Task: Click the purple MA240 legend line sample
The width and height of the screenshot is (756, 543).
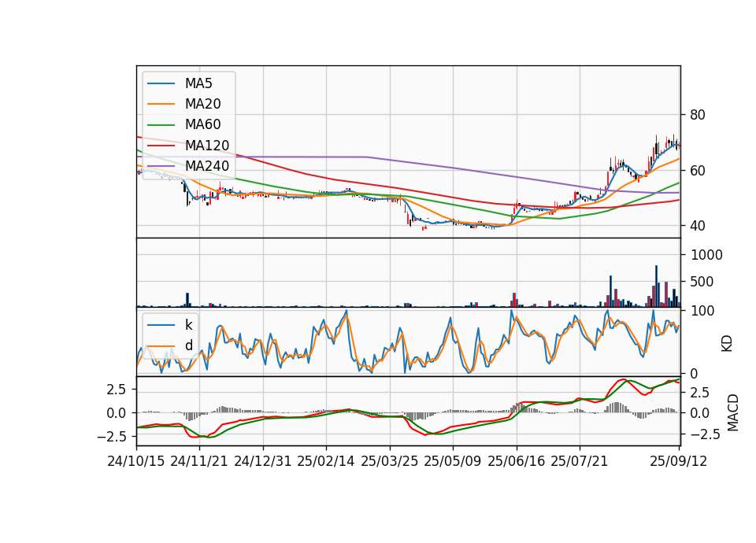Action: pos(161,166)
